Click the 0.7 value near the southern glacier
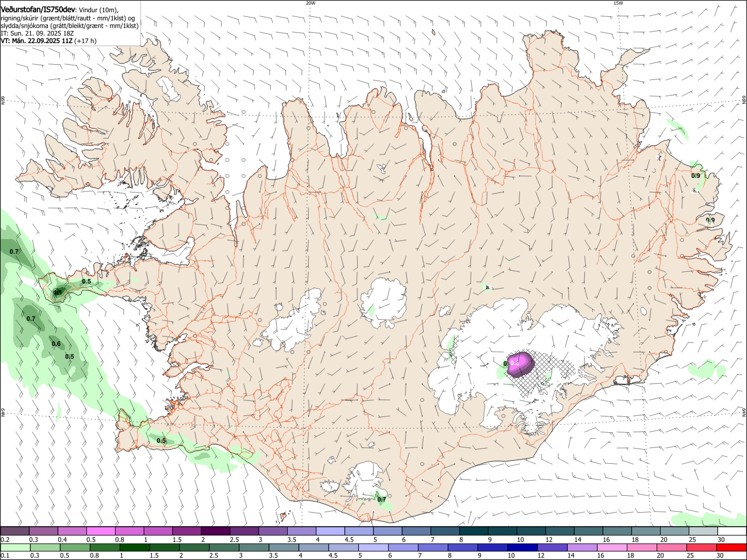The image size is (747, 560). [x=382, y=499]
